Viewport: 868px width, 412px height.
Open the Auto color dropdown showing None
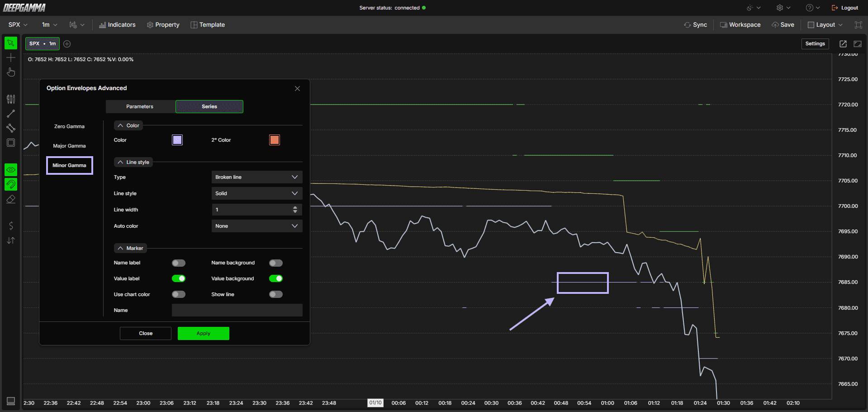(257, 226)
